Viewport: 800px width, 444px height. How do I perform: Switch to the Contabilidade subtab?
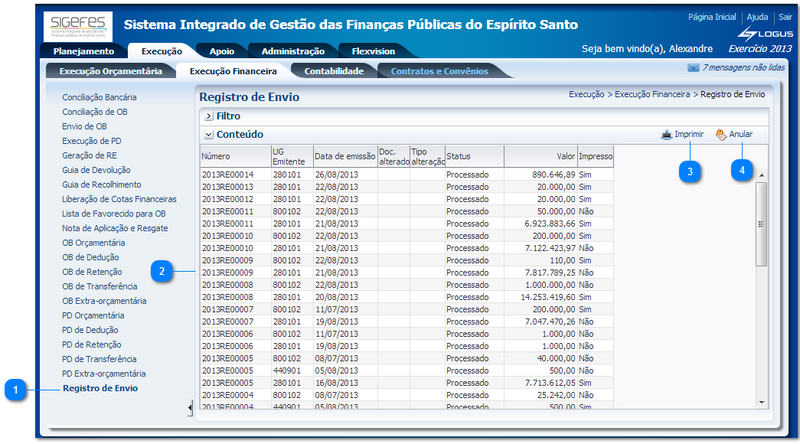tap(334, 71)
